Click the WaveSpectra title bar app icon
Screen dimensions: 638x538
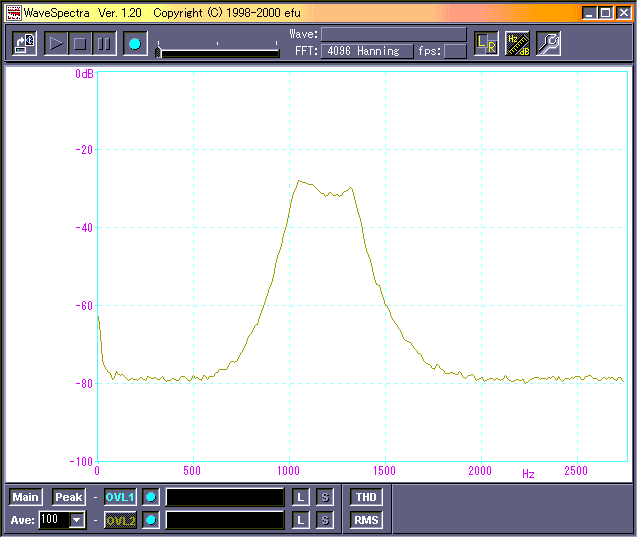tap(13, 13)
